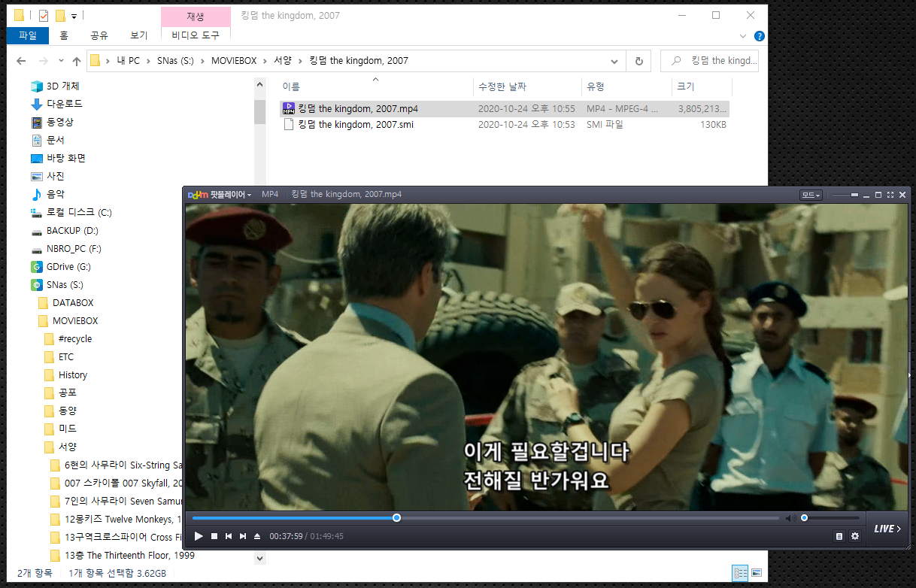Click 내 PC in the address breadcrumb
Screen dimensions: 916x588
point(128,61)
